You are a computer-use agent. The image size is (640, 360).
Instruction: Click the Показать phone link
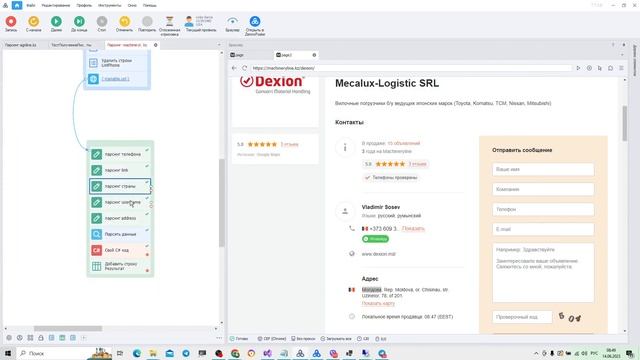click(x=413, y=229)
